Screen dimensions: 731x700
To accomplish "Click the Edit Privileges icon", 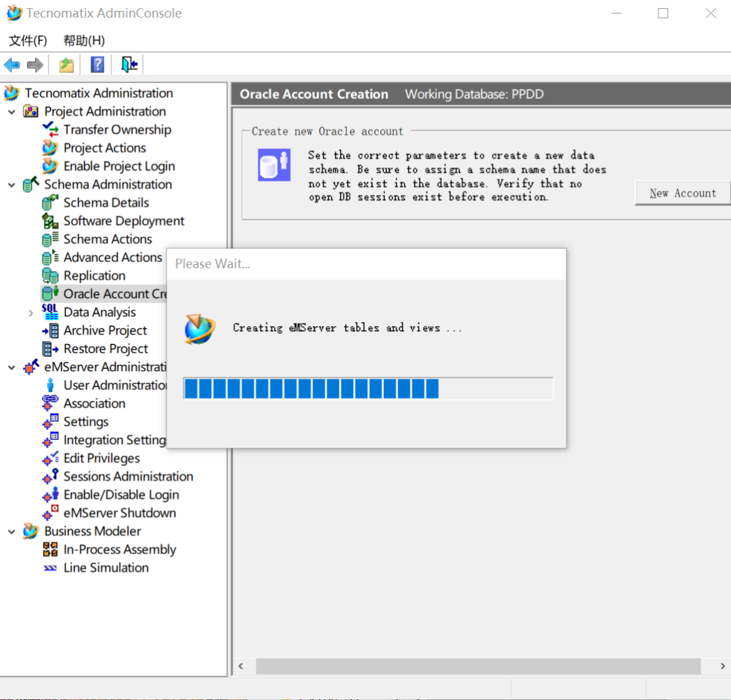I will click(50, 458).
